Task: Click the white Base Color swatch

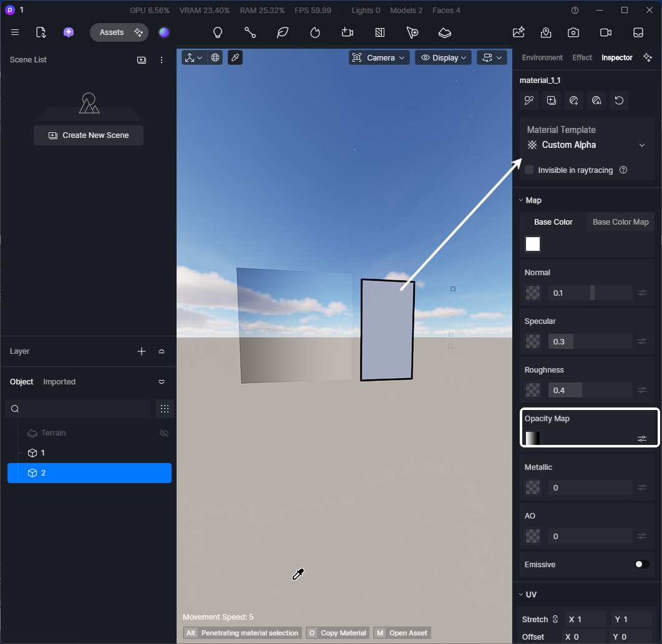Action: 533,244
